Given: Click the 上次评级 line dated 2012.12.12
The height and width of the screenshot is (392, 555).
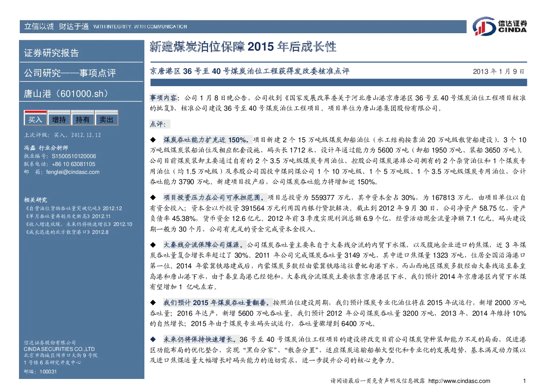Looking at the screenshot, I should point(63,135).
